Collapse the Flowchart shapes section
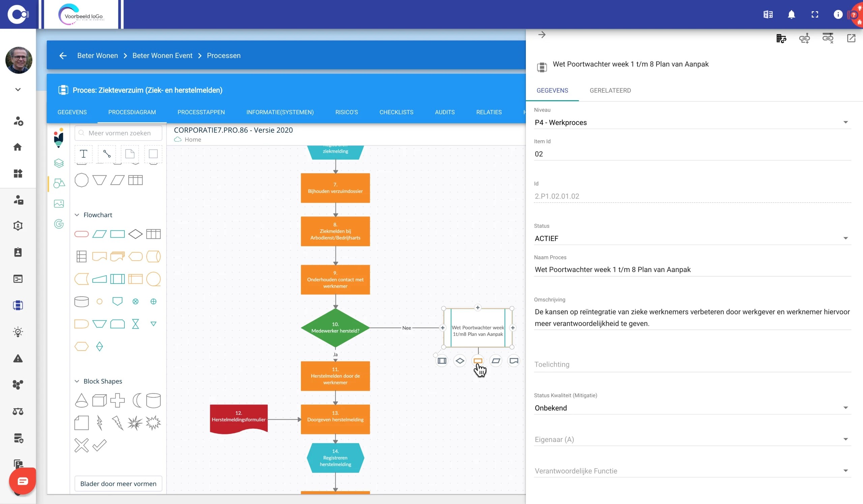Image resolution: width=863 pixels, height=504 pixels. (x=77, y=215)
